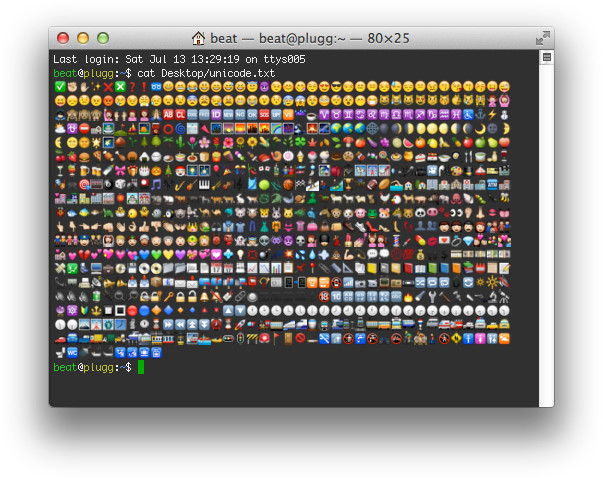Click the Santa Claus emoji
The image size is (603, 478).
coord(180,170)
